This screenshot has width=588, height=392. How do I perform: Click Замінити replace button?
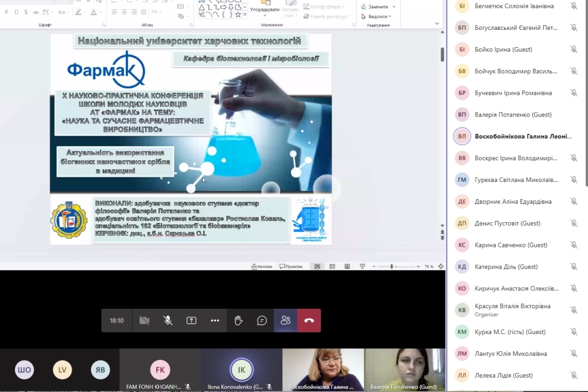tap(374, 7)
